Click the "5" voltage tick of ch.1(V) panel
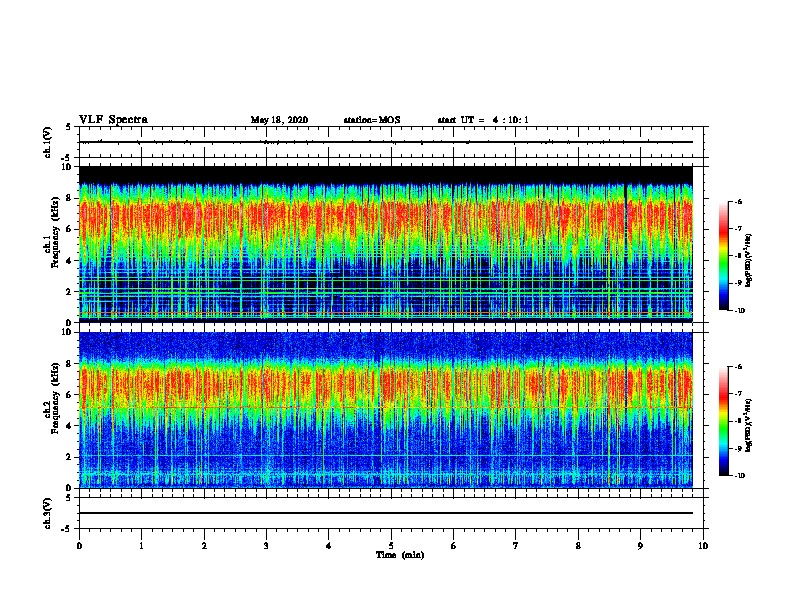Viewport: 792px width, 612px height. [x=69, y=127]
